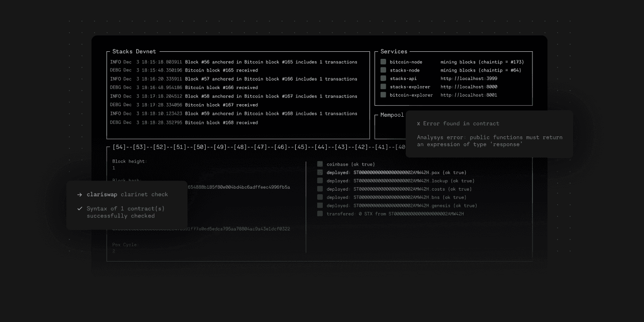This screenshot has height=322, width=644.
Task: Click the stacks-node status square
Action: (383, 70)
